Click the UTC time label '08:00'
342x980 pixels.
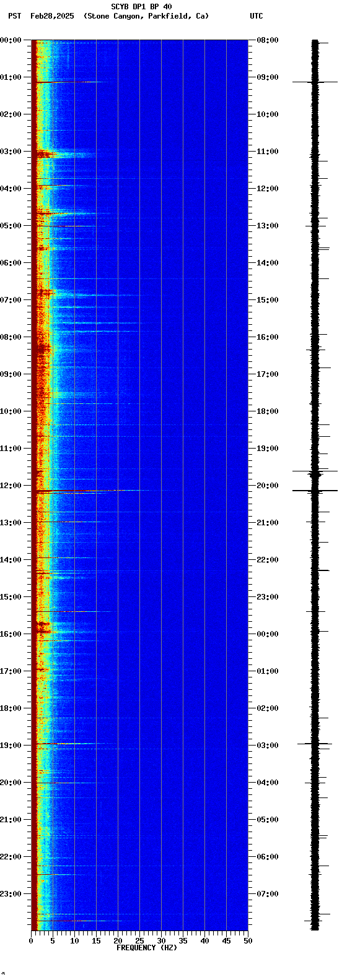(x=268, y=40)
